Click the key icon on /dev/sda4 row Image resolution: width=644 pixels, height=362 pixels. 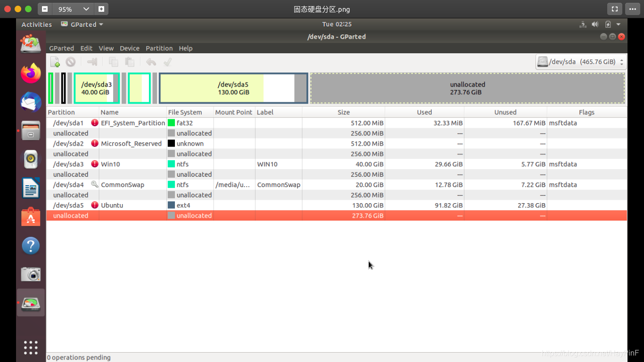click(95, 184)
